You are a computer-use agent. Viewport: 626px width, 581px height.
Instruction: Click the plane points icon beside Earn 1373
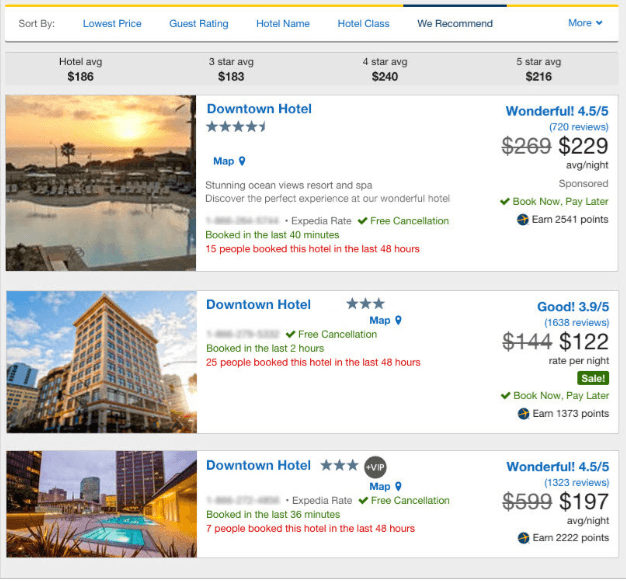[523, 414]
